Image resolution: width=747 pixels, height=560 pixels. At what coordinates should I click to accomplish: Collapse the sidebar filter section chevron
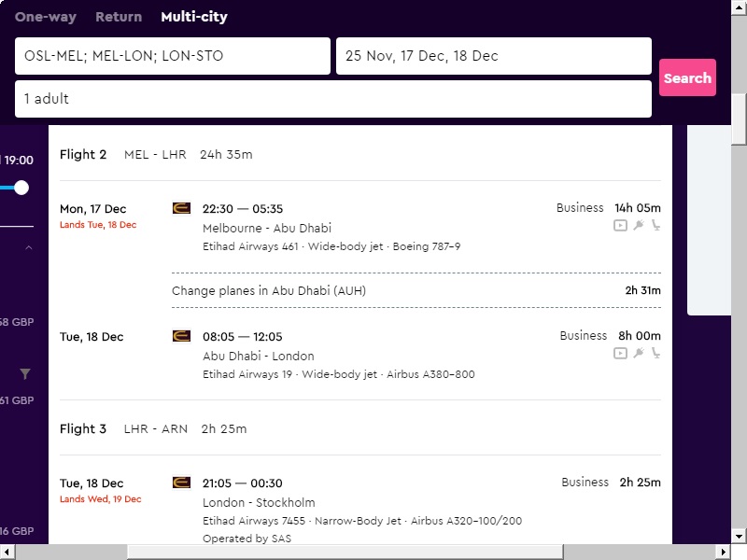coord(29,247)
